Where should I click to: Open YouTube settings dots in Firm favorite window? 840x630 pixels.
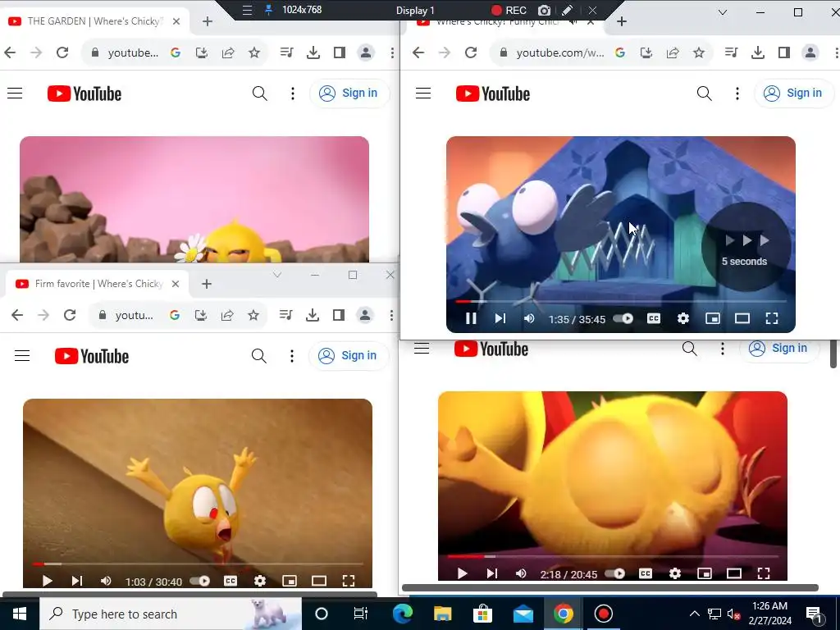tap(292, 356)
